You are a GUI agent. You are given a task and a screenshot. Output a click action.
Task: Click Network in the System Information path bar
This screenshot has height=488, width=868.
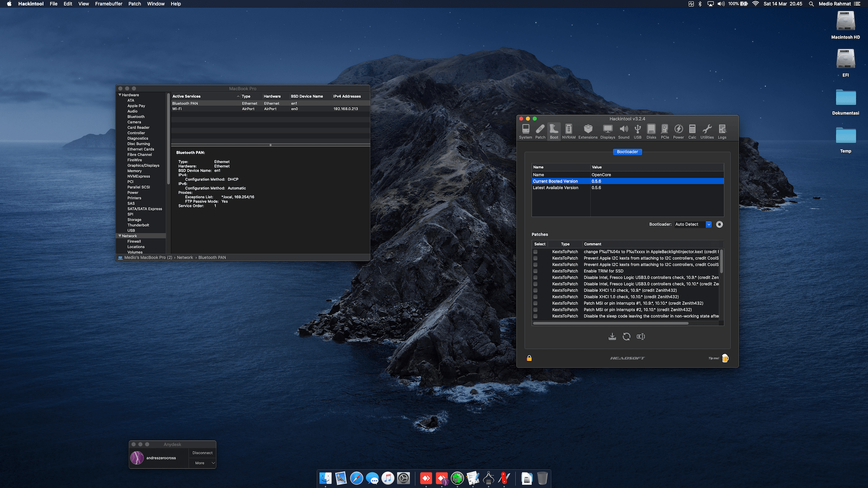(185, 258)
